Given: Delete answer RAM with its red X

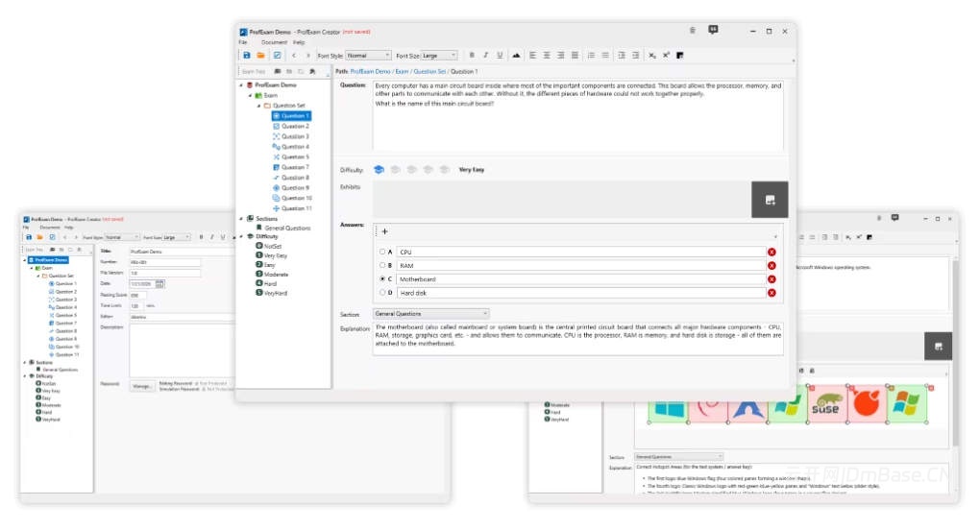Looking at the screenshot, I should (772, 266).
